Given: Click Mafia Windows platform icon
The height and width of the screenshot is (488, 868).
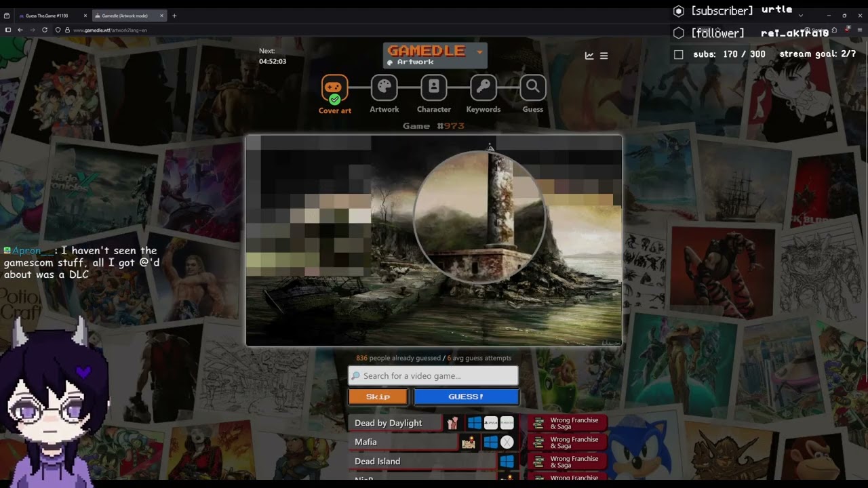Looking at the screenshot, I should pos(491,442).
